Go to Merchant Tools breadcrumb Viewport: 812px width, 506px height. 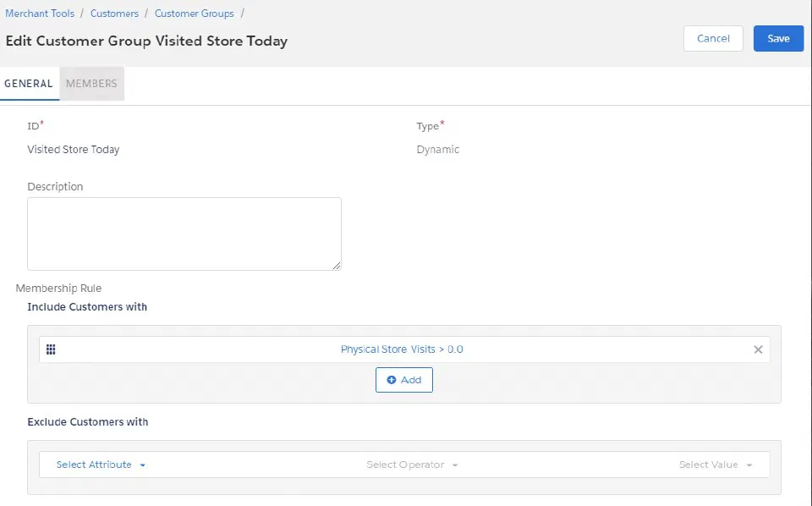tap(40, 14)
